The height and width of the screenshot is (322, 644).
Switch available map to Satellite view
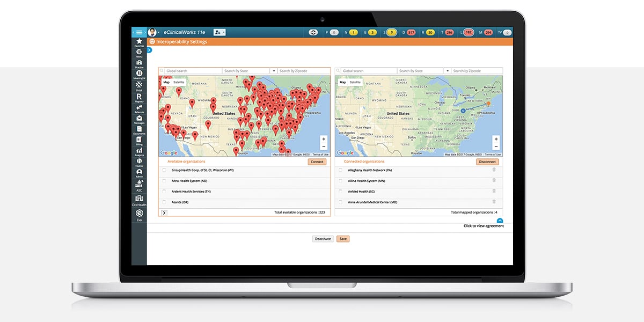pos(179,82)
